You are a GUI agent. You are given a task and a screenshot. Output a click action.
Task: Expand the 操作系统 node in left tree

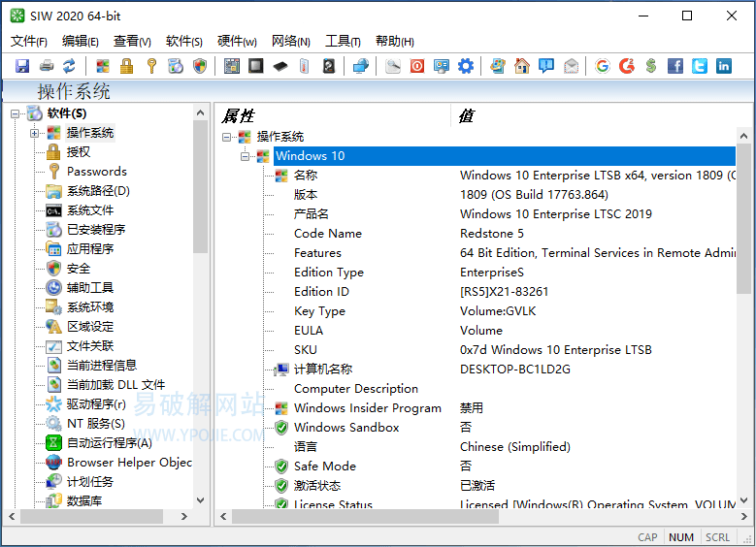[x=35, y=133]
